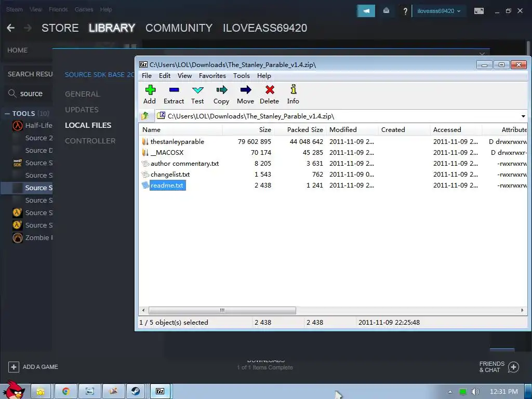Select the thestanleyparable folder
This screenshot has height=399, width=532.
point(177,141)
